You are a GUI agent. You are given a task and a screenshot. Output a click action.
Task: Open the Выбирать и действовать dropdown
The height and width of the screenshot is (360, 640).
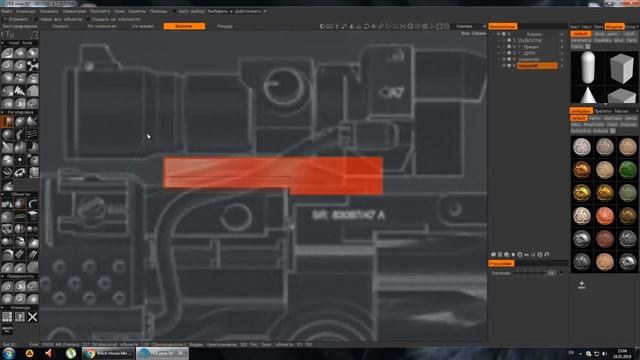237,11
